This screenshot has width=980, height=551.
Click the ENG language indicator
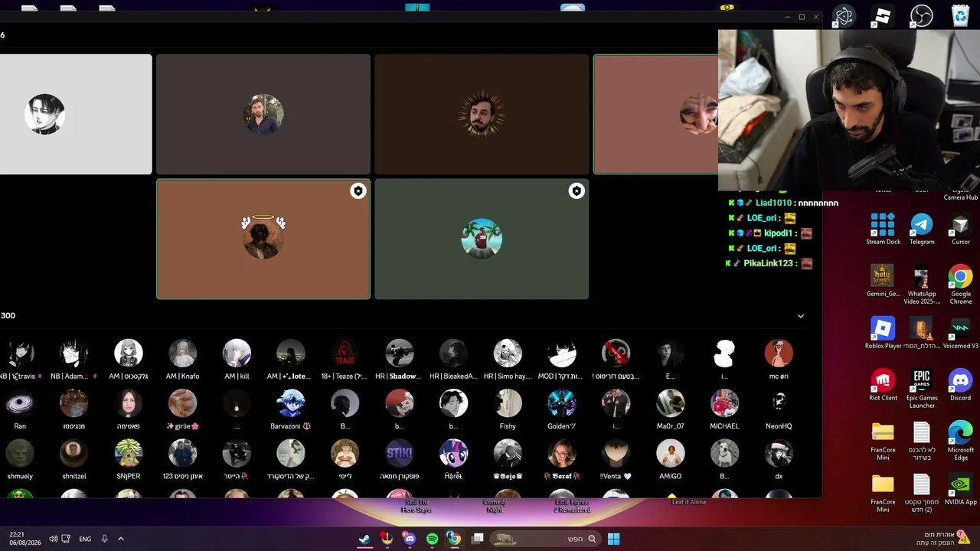pos(85,539)
